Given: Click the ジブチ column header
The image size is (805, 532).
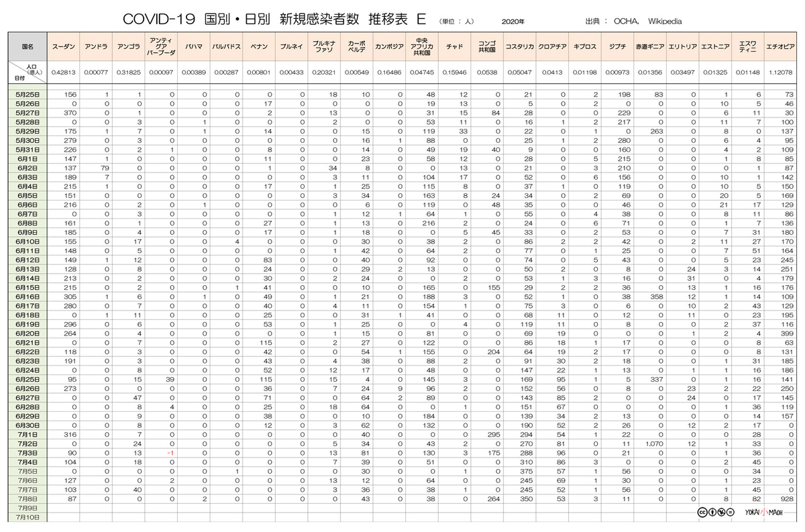Looking at the screenshot, I should coord(618,47).
